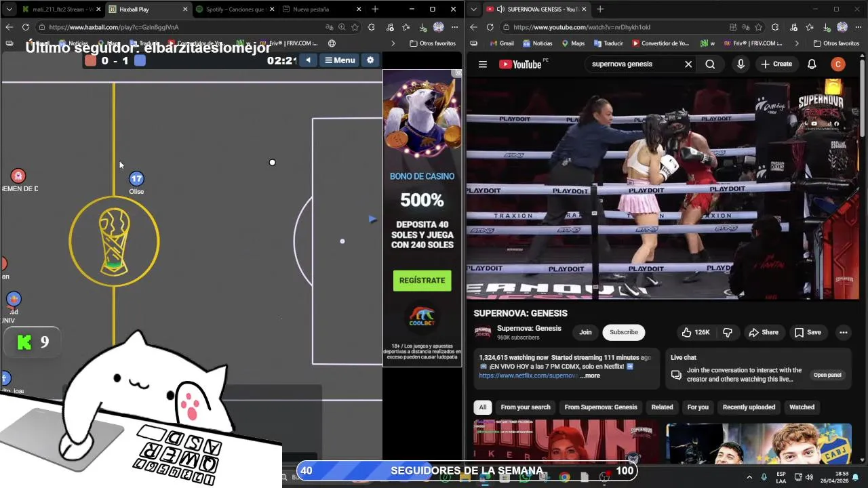The height and width of the screenshot is (488, 868).
Task: Join the Supernova: Genesis channel
Action: [x=585, y=332]
